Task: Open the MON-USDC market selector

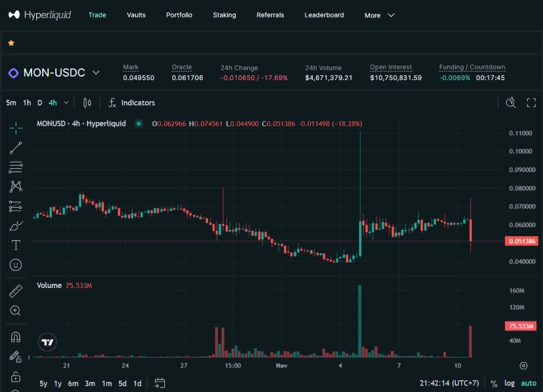Action: pos(54,72)
